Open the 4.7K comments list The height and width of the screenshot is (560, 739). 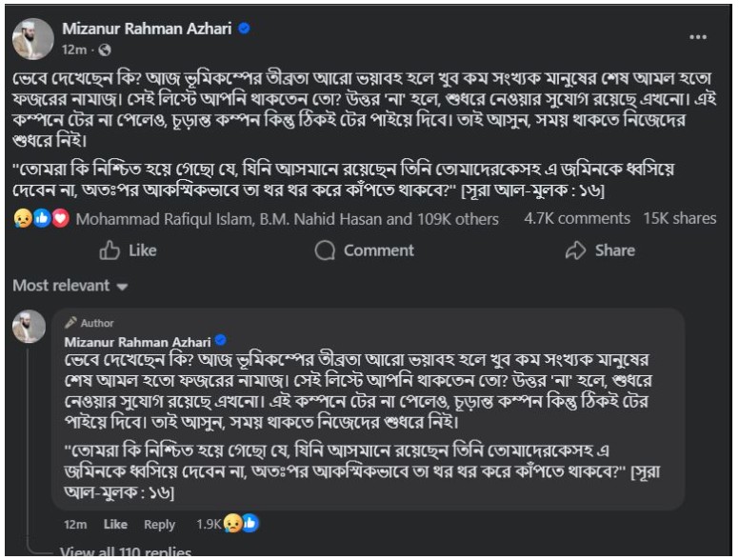click(x=577, y=218)
